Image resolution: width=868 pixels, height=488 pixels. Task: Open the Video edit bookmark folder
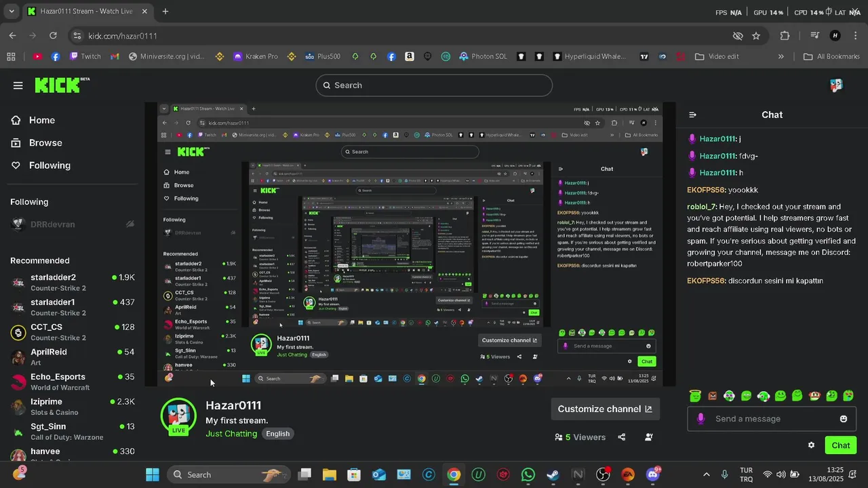click(717, 57)
